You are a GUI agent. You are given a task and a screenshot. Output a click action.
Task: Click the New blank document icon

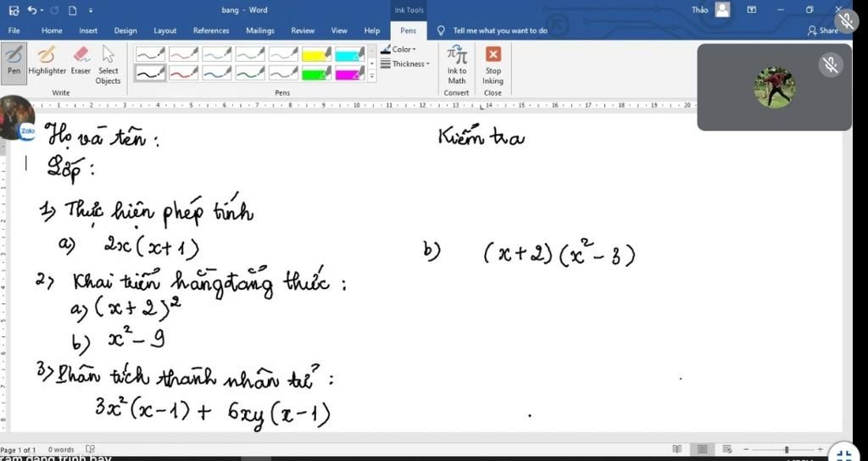click(x=73, y=10)
